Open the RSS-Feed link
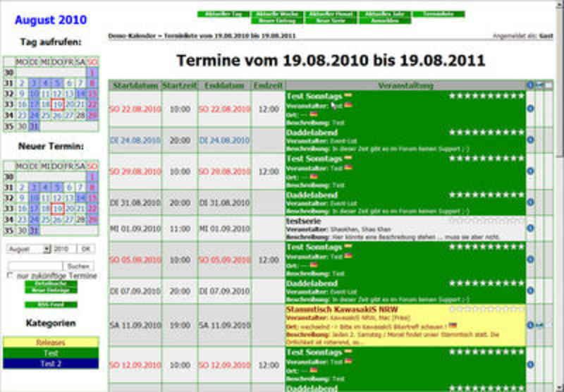This screenshot has height=392, width=564. click(50, 305)
